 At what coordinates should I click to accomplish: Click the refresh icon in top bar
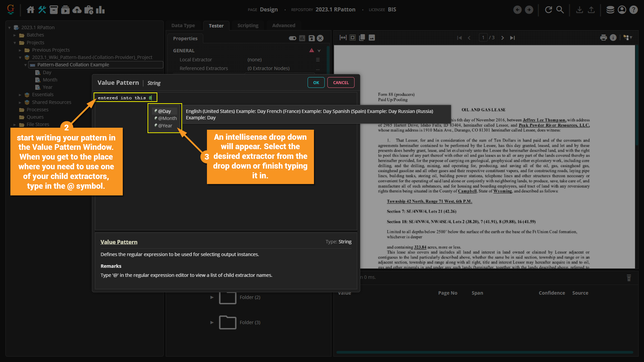click(x=548, y=10)
